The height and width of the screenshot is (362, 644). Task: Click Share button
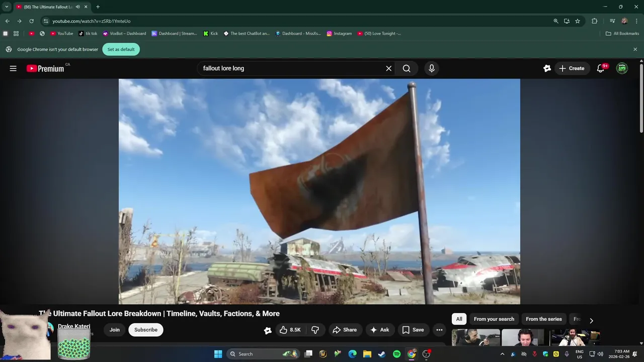[x=345, y=330]
